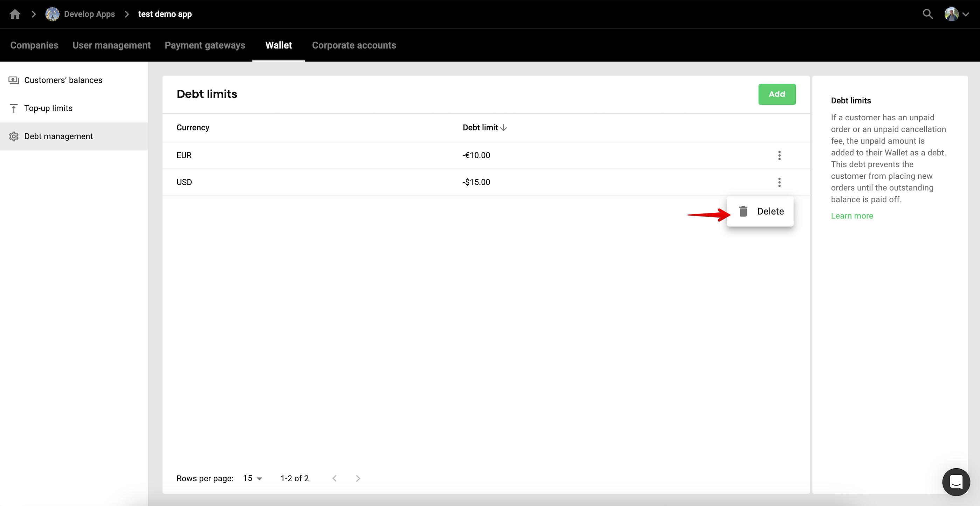The height and width of the screenshot is (506, 980).
Task: Switch to Payment gateways tab
Action: tap(205, 45)
